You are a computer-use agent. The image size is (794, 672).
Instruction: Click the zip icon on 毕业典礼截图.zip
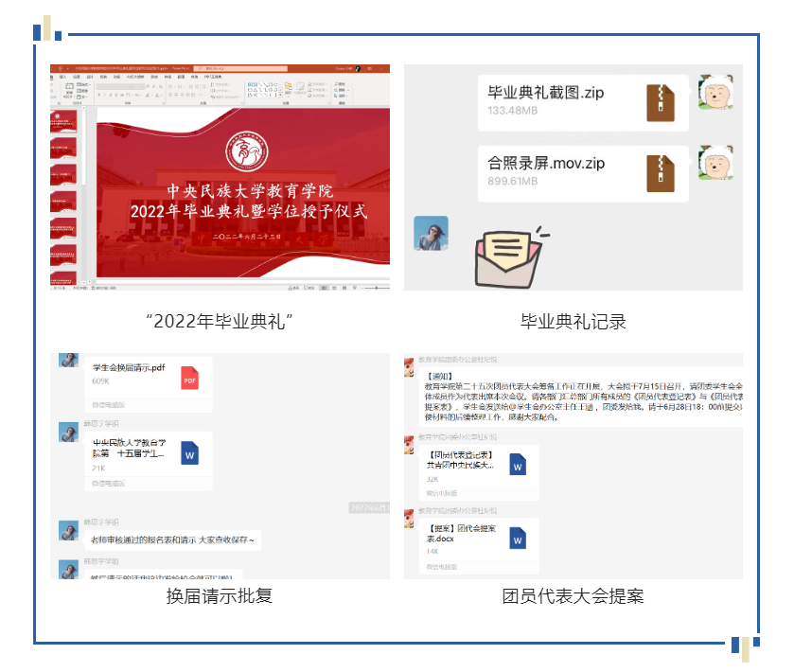pyautogui.click(x=659, y=101)
